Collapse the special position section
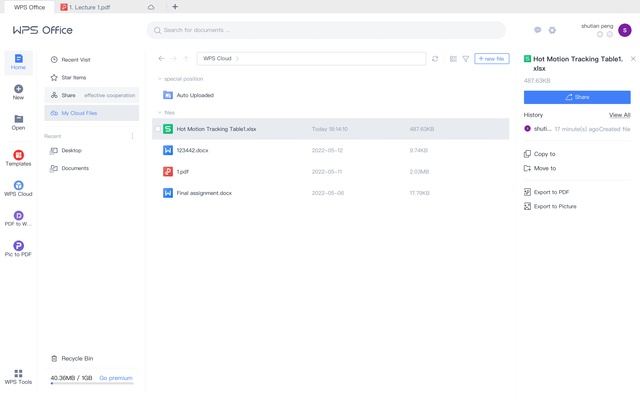This screenshot has width=640, height=400. pos(160,79)
